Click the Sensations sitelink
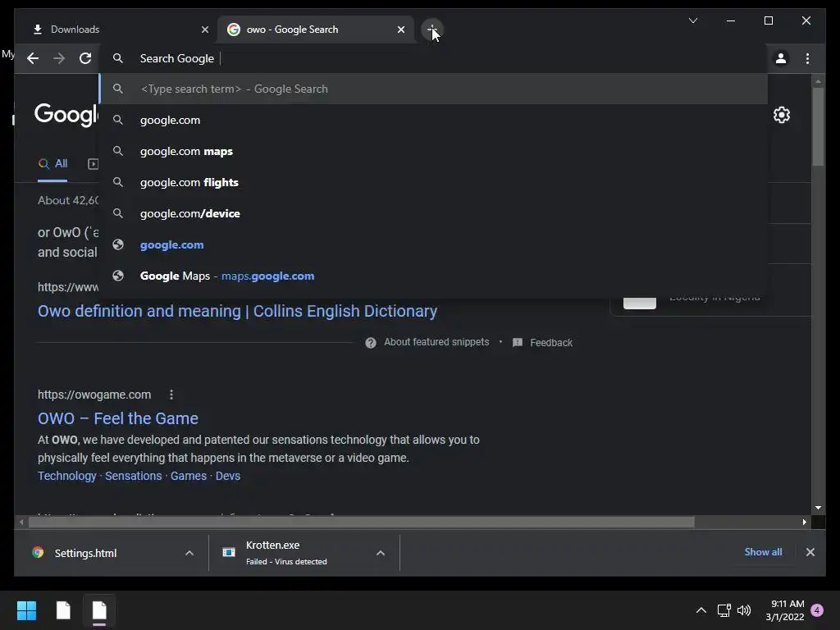The width and height of the screenshot is (840, 630). (x=134, y=476)
